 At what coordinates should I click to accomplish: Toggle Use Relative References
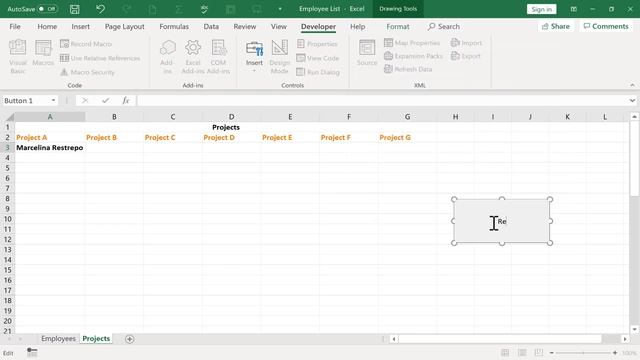tap(100, 58)
